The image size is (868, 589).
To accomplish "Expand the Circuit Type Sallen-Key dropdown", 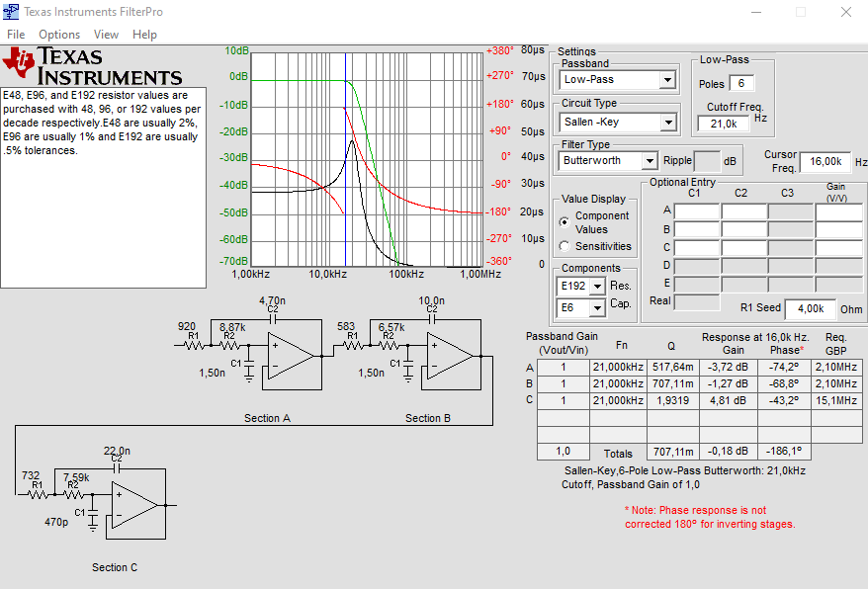I will tap(667, 123).
